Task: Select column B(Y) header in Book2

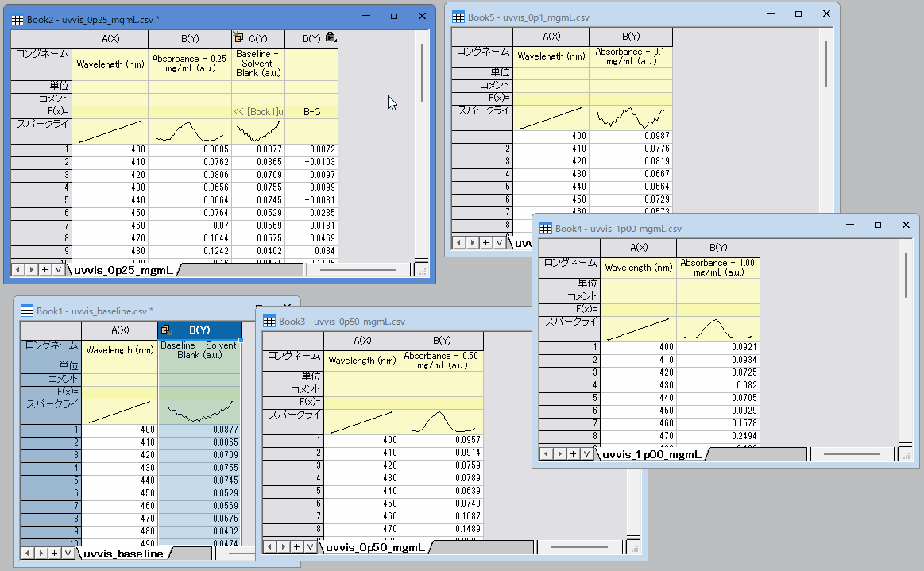Action: [x=190, y=38]
